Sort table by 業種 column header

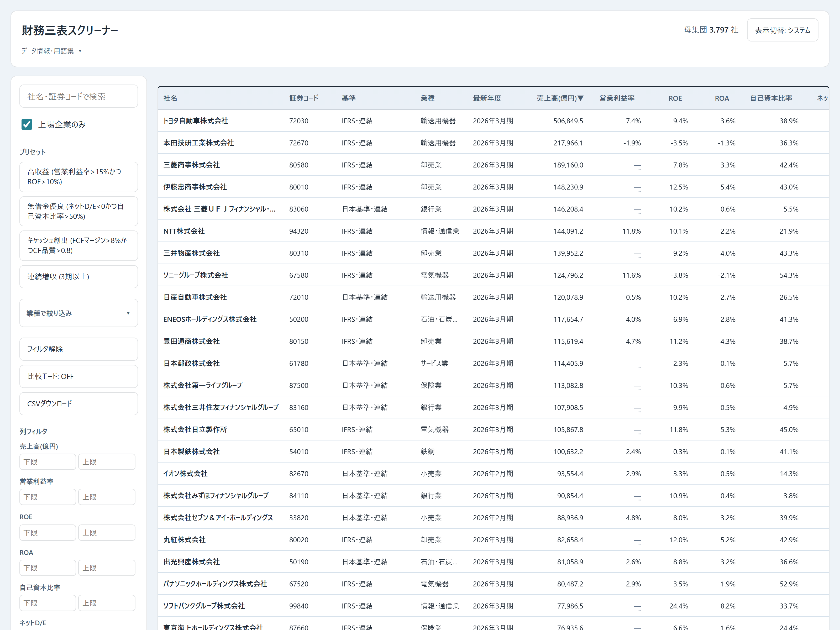428,98
